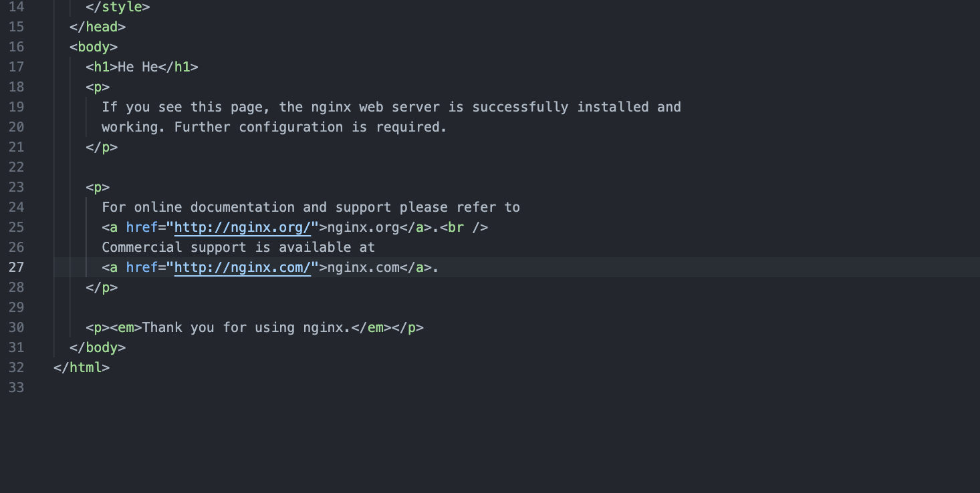Click the http://nginx.org/ URL link

coord(243,227)
